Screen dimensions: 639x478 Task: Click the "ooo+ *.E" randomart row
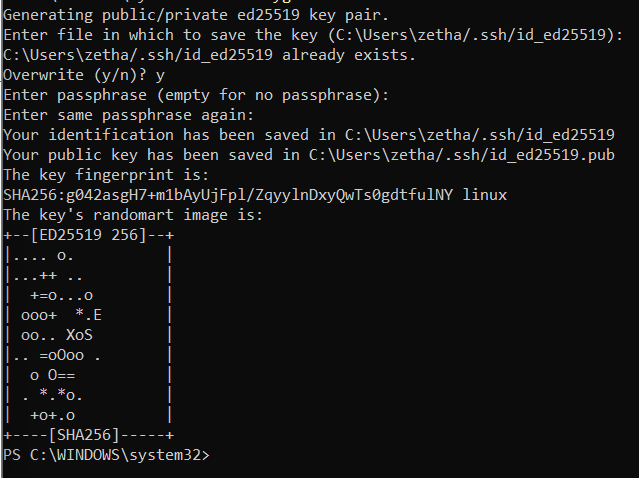click(60, 315)
